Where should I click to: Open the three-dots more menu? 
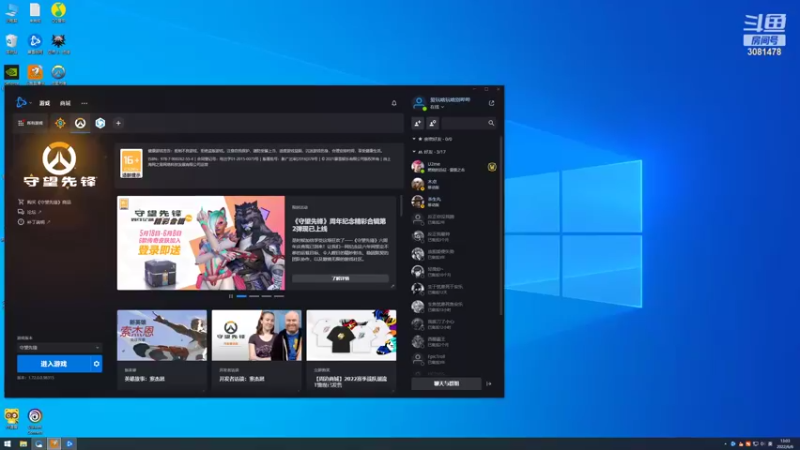coord(84,103)
